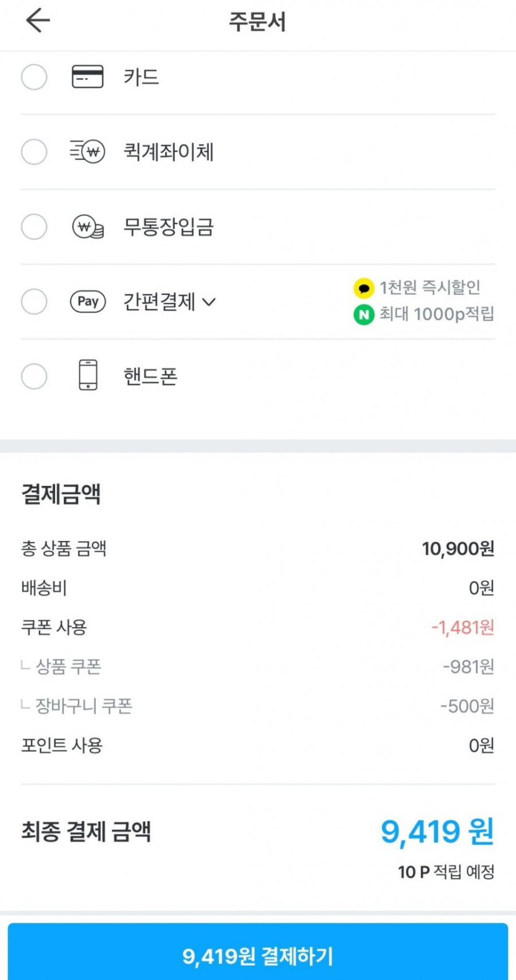Tap the 최대 1000p적립 promo text
The image size is (516, 980).
[436, 314]
